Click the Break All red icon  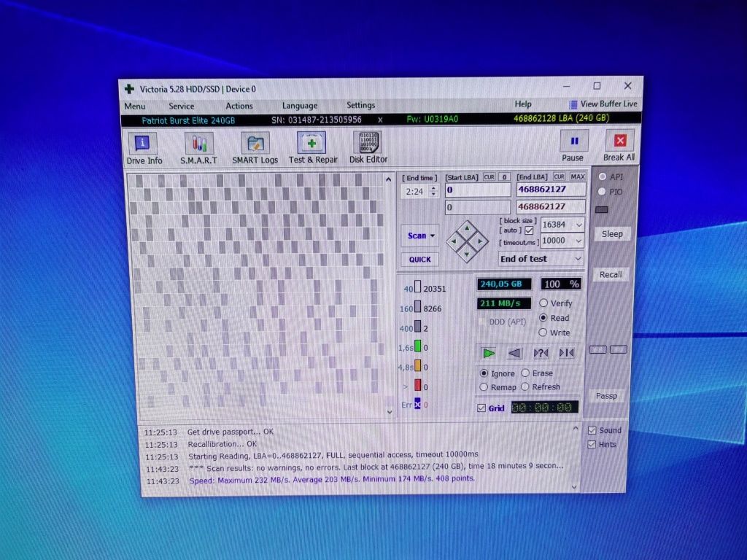[x=620, y=141]
